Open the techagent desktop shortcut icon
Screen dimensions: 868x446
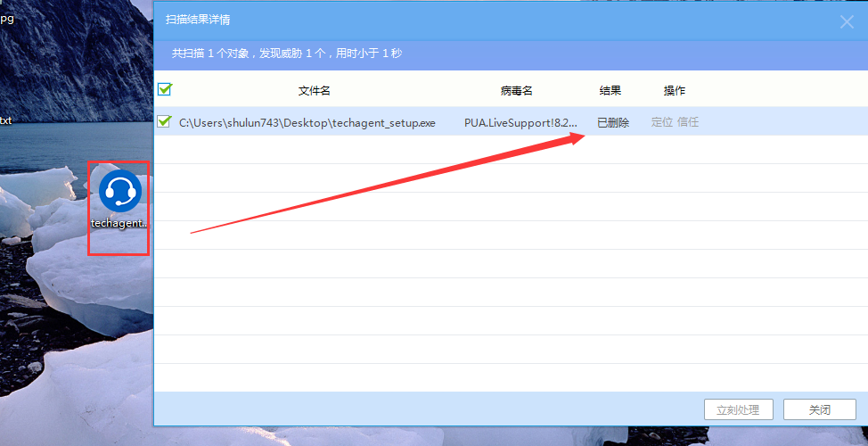coord(120,191)
